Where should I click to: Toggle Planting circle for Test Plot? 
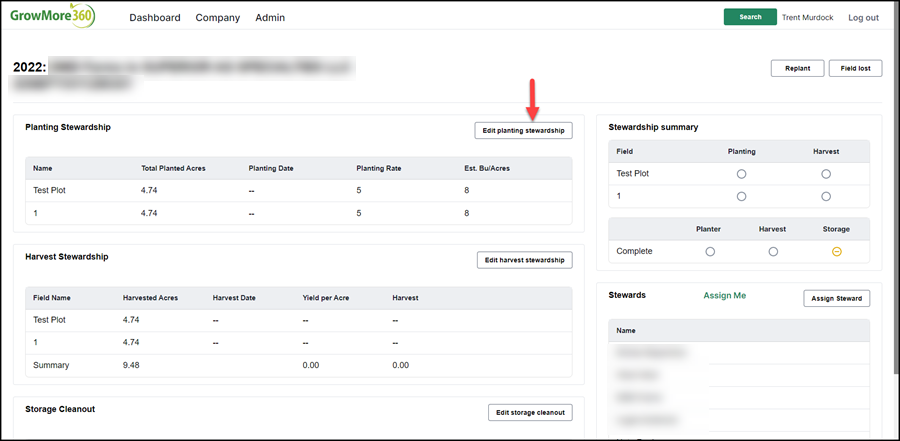pos(741,173)
